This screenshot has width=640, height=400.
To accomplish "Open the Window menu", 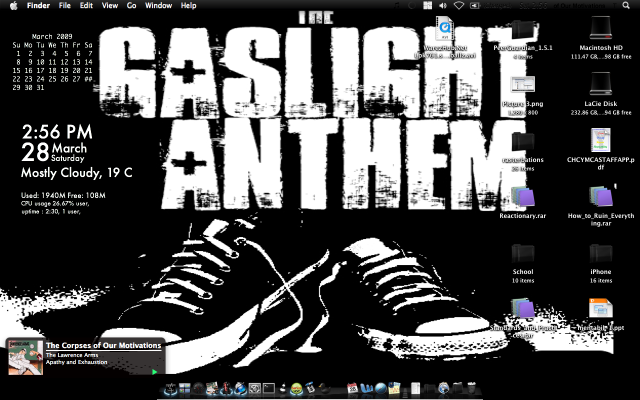I will click(158, 6).
